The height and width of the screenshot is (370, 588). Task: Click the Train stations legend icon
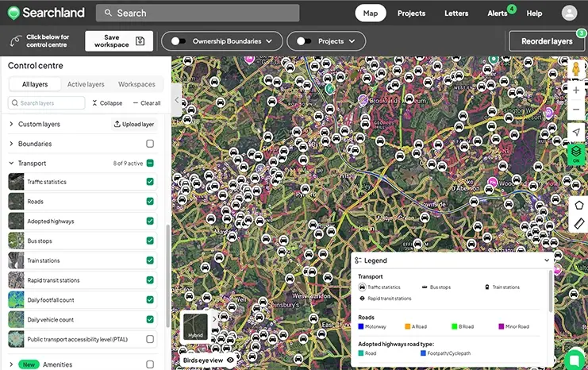(487, 287)
